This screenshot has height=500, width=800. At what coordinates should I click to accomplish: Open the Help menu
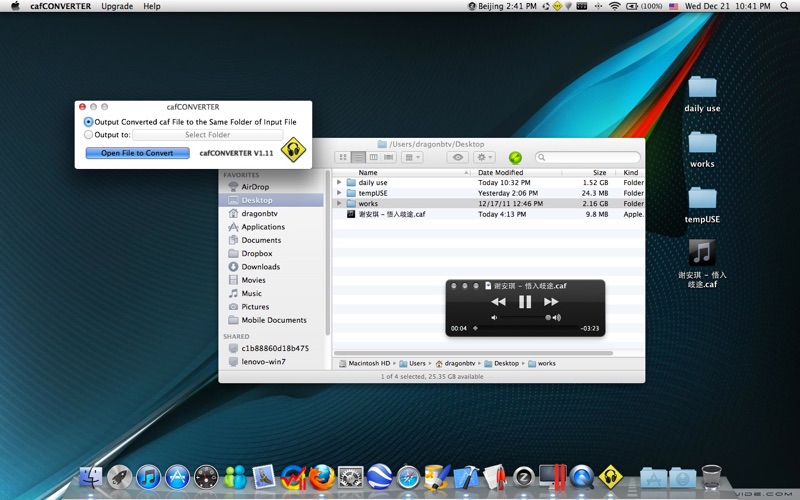[152, 6]
